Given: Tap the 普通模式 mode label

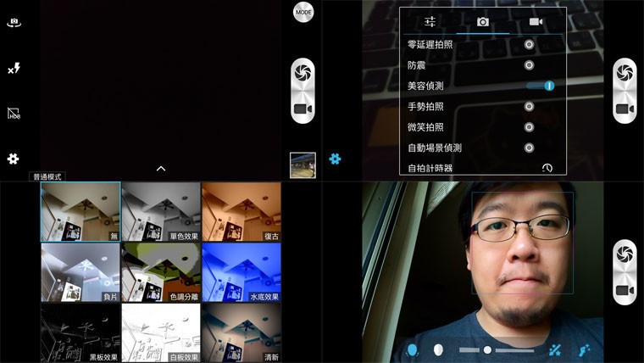Looking at the screenshot, I should pyautogui.click(x=47, y=176).
